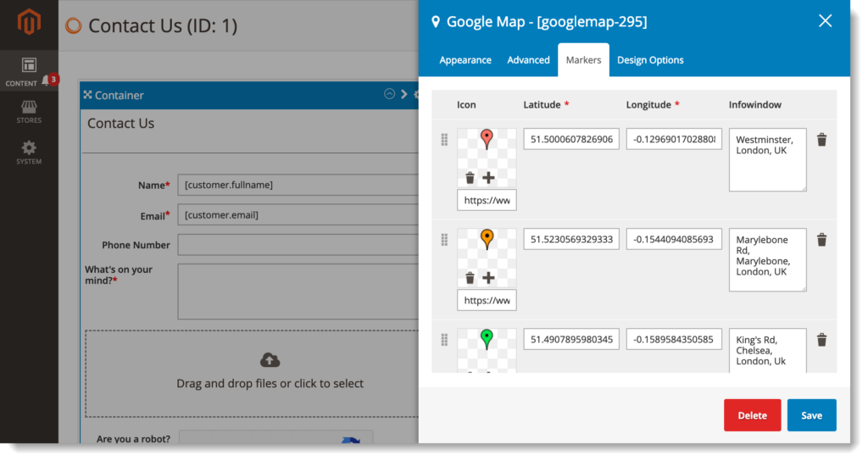Click the Container title bar label
Viewport: 868px width, 461px height.
point(119,95)
